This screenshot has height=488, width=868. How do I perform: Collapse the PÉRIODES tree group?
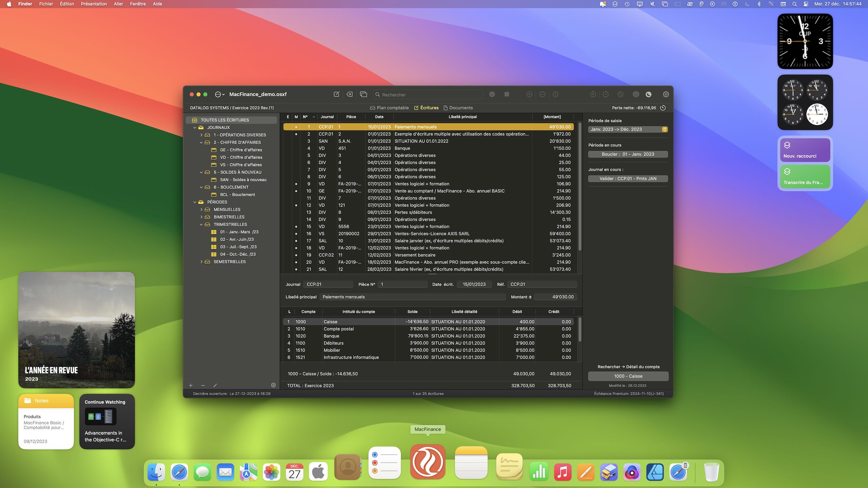pyautogui.click(x=195, y=202)
